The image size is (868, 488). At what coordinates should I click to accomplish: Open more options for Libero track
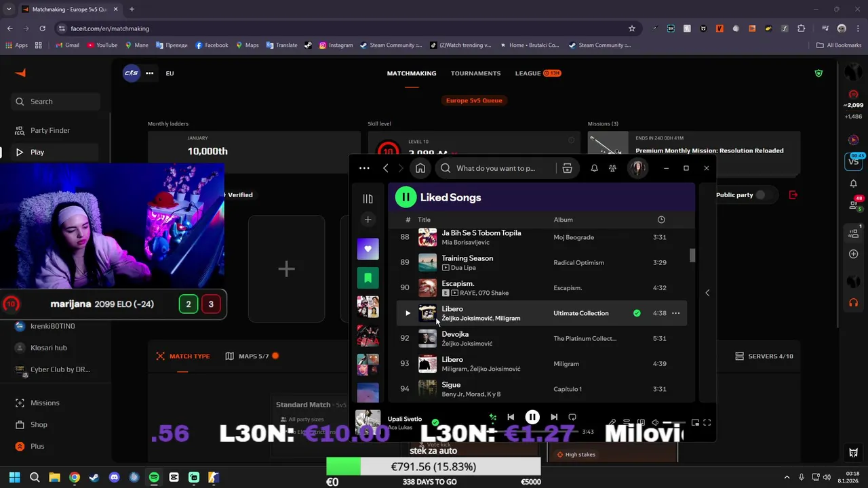(x=675, y=313)
